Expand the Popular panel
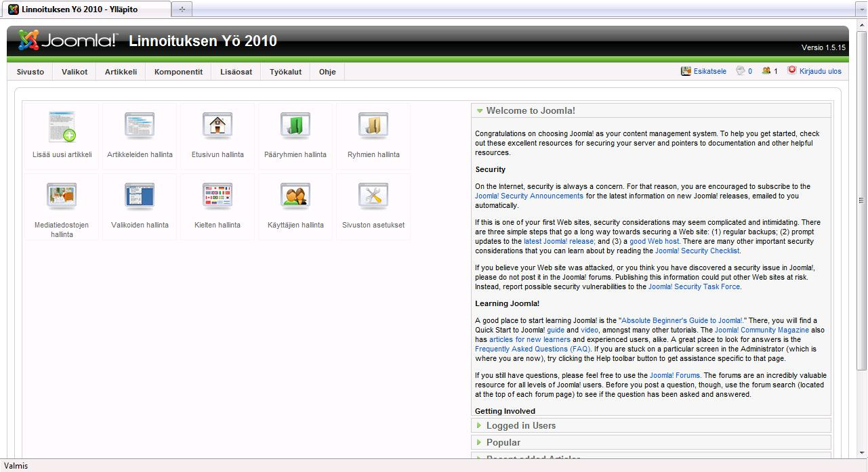 pos(651,442)
